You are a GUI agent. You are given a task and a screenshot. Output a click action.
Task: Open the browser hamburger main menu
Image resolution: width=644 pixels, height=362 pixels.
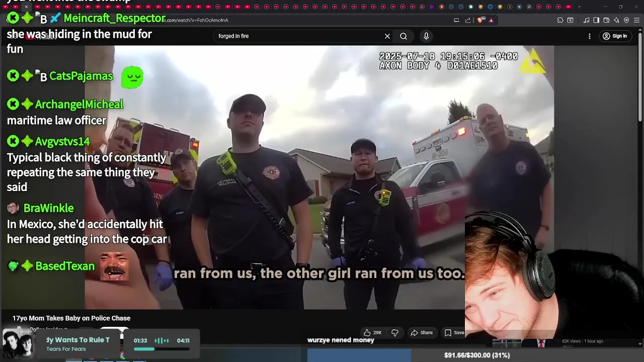click(x=636, y=20)
